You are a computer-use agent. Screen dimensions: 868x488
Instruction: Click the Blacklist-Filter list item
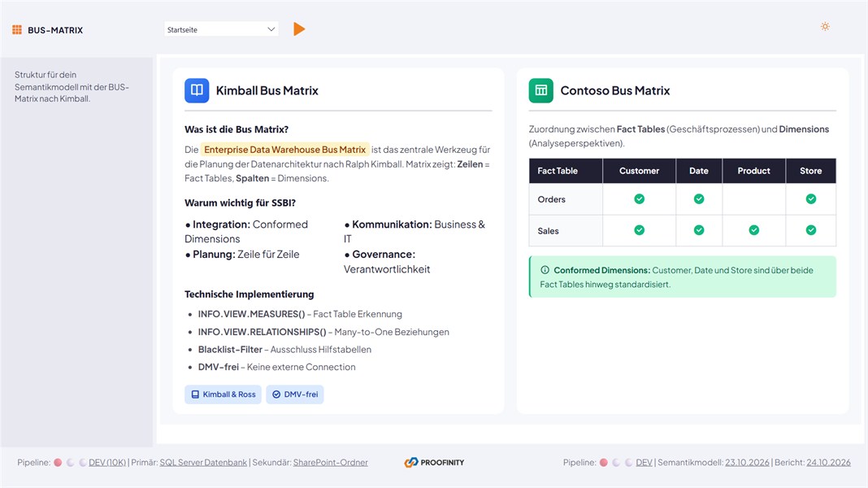click(x=284, y=350)
